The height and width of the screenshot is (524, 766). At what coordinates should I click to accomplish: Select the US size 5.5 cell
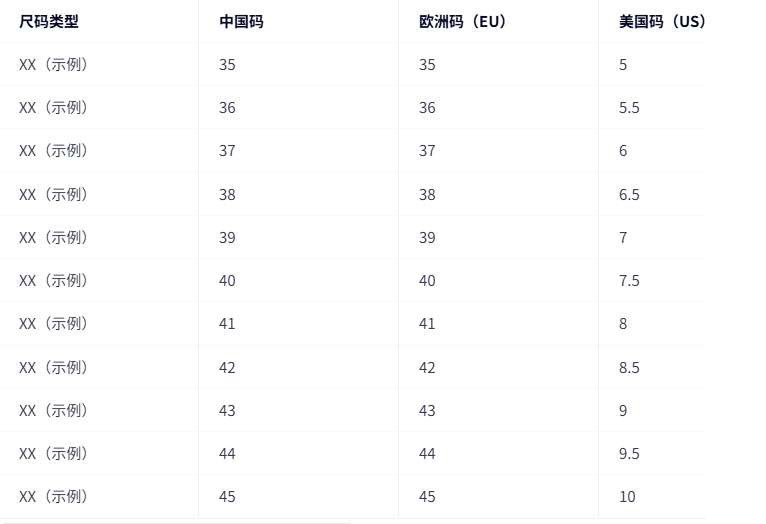629,108
